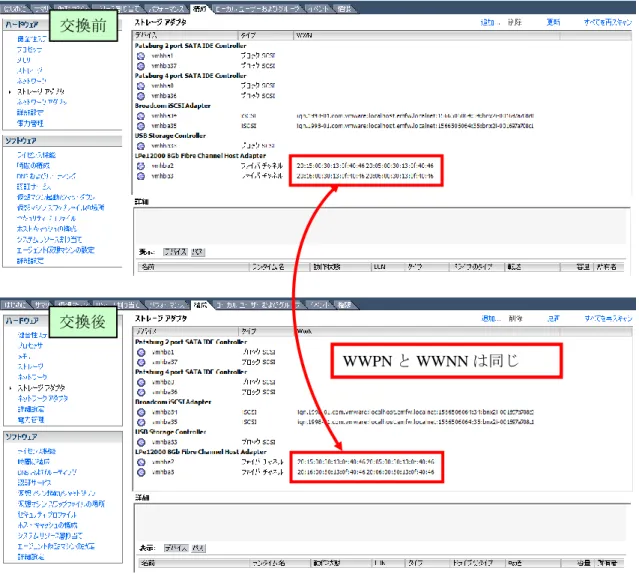This screenshot has width=639, height=574.
Task: Open ローカル ユーザーおよびグループ tab in 交換前 panel
Action: (257, 9)
